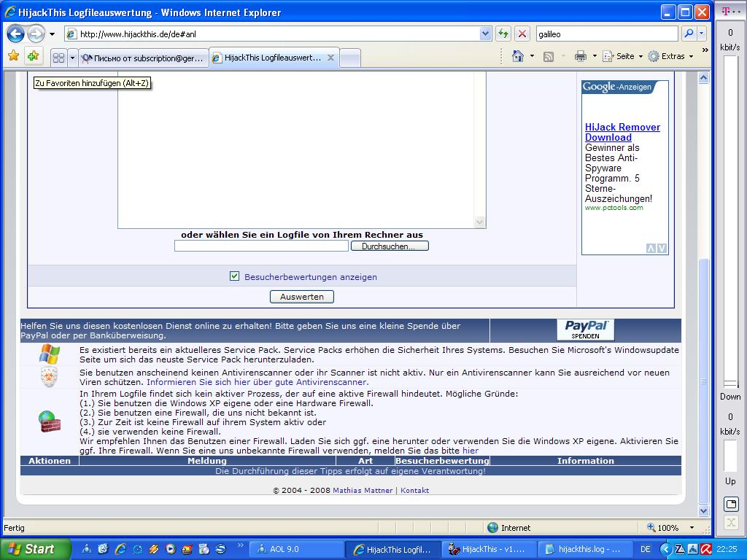Expand toolbar overflow chevron
747x560 pixels.
coord(705,50)
